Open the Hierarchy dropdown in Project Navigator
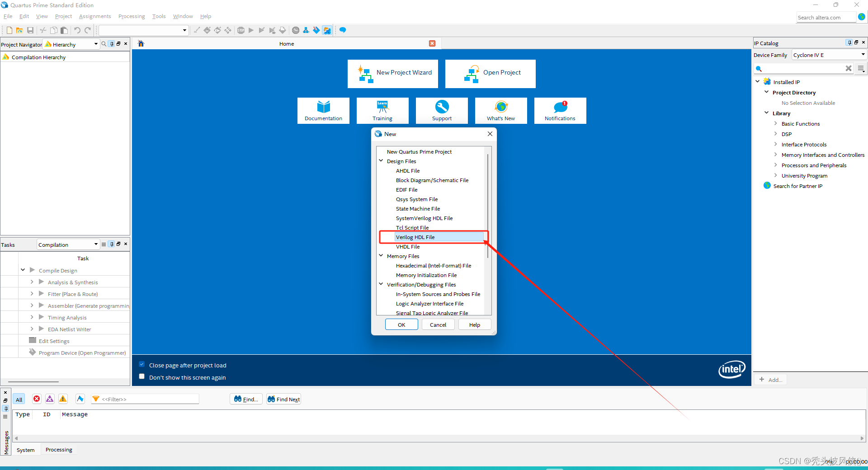The image size is (868, 470). pos(71,44)
